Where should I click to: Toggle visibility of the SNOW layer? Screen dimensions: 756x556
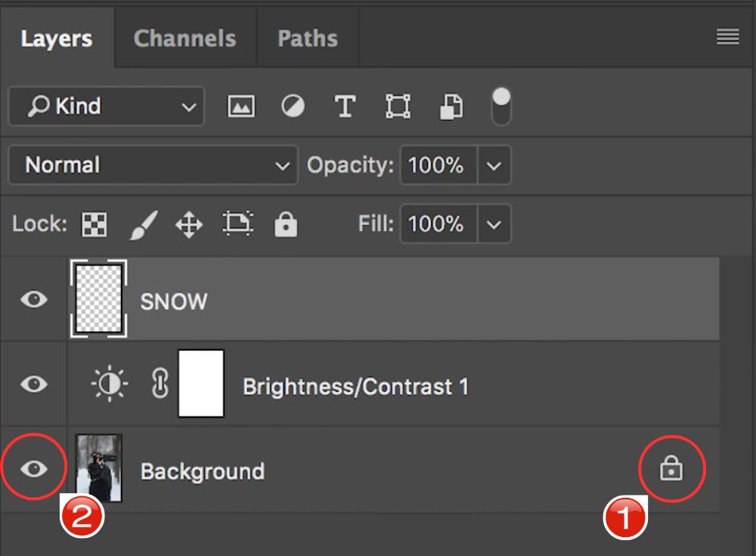coord(33,300)
